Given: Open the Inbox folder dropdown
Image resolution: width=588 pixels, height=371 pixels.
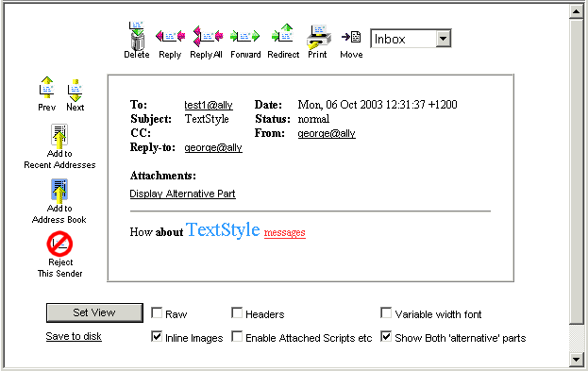Looking at the screenshot, I should point(411,39).
